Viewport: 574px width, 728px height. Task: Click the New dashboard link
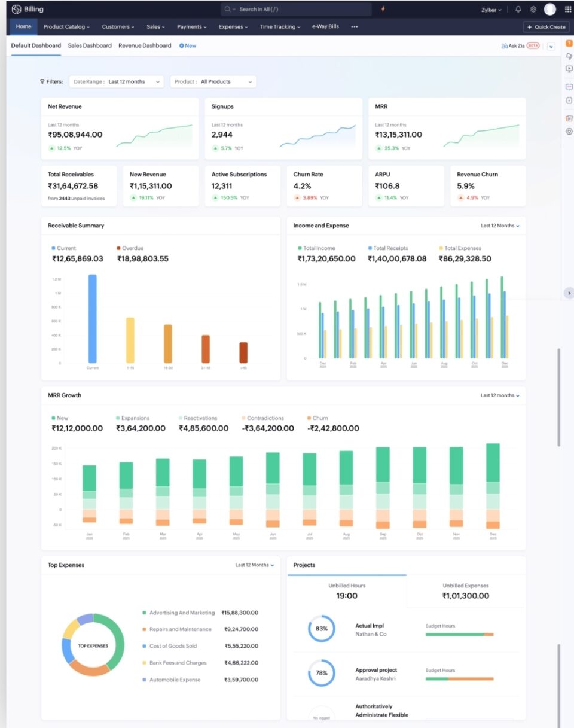[x=188, y=46]
